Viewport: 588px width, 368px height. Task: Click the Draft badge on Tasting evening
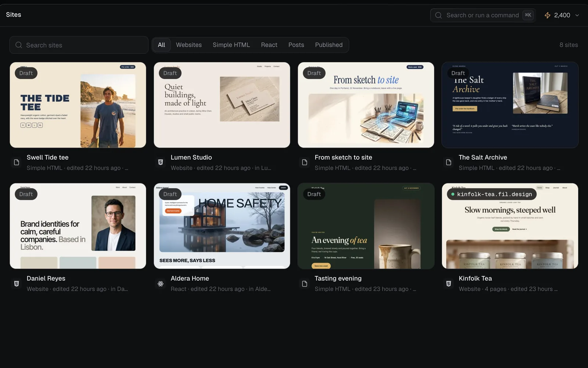[x=314, y=194]
